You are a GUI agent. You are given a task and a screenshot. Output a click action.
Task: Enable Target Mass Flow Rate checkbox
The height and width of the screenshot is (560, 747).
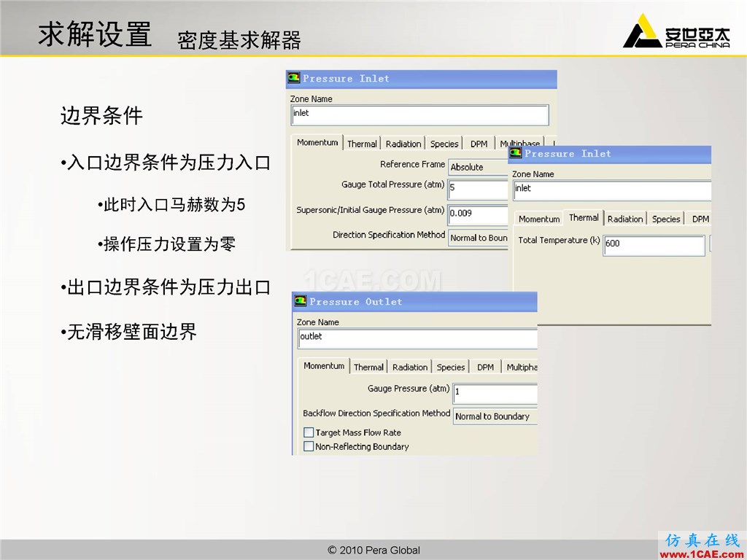point(309,432)
